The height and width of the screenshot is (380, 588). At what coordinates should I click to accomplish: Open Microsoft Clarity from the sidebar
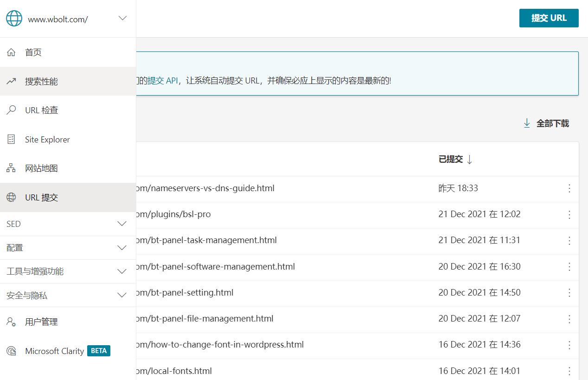pyautogui.click(x=54, y=351)
